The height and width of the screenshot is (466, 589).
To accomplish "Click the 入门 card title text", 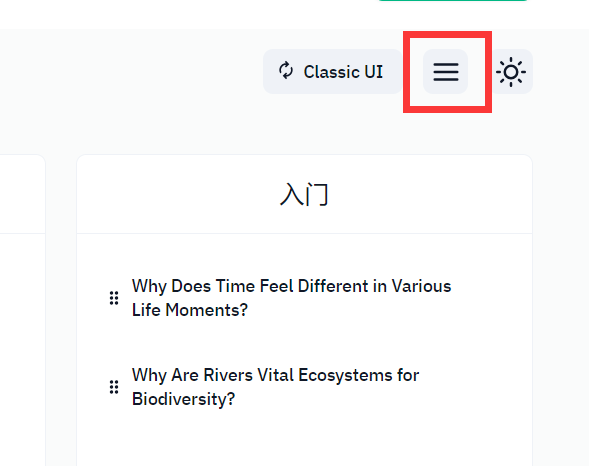I will click(304, 194).
